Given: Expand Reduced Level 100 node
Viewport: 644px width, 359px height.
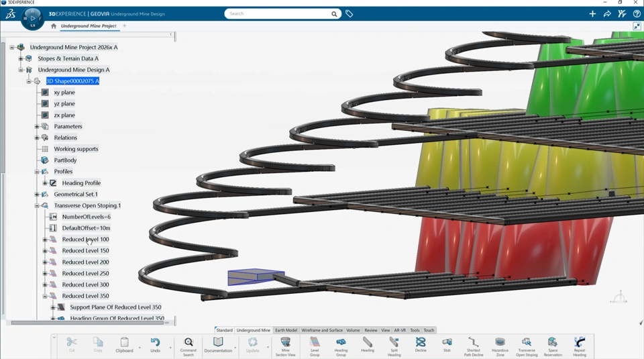Looking at the screenshot, I should (45, 240).
